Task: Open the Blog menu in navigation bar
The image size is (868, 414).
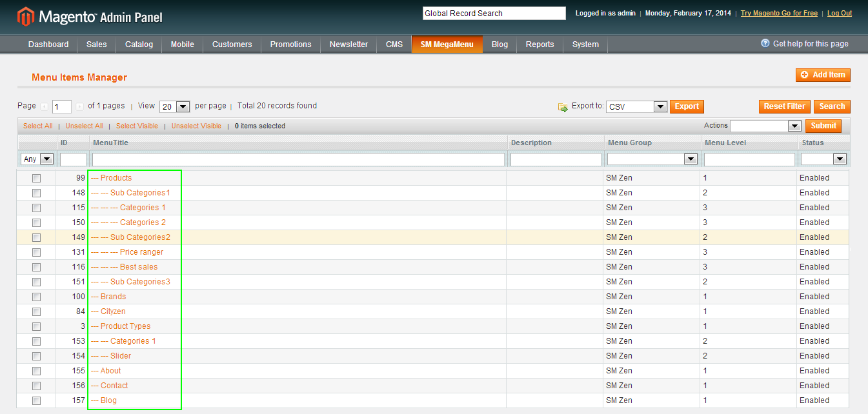Action: pyautogui.click(x=500, y=44)
